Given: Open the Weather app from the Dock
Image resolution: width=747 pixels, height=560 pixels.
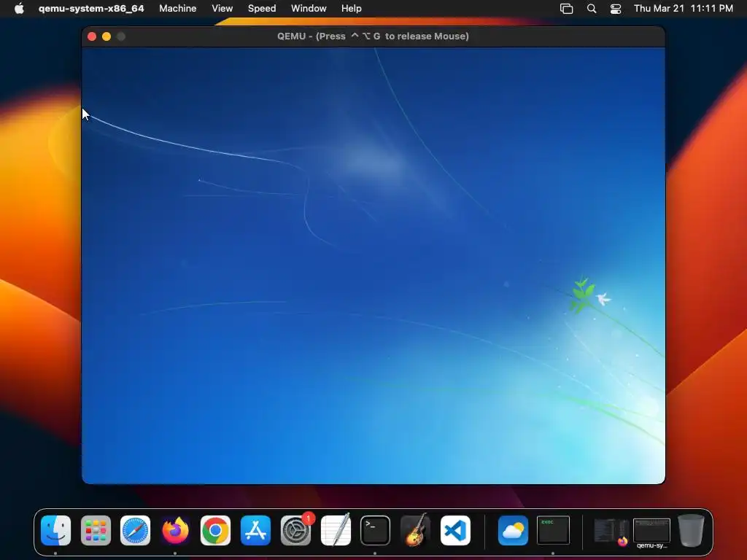Looking at the screenshot, I should click(x=513, y=530).
